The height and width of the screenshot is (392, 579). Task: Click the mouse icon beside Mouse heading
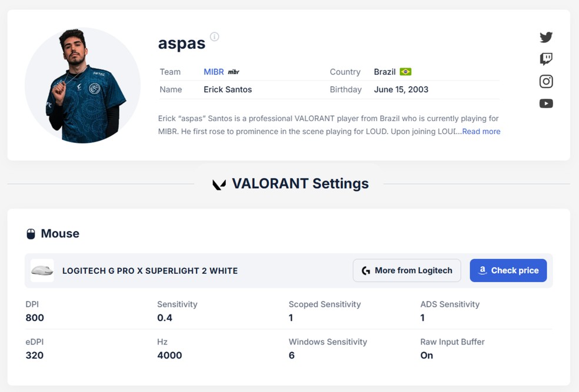pos(31,234)
